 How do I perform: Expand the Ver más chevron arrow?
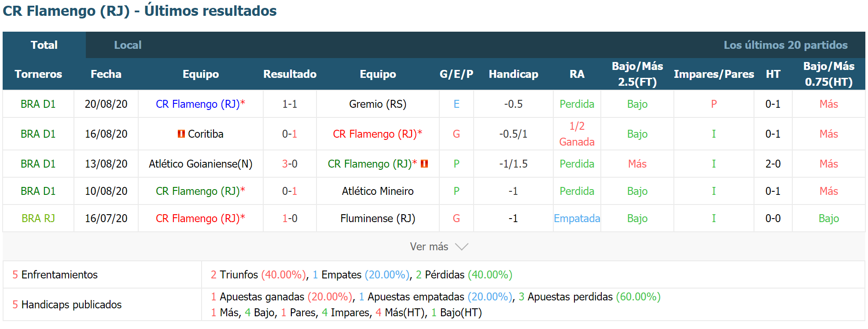pos(462,247)
